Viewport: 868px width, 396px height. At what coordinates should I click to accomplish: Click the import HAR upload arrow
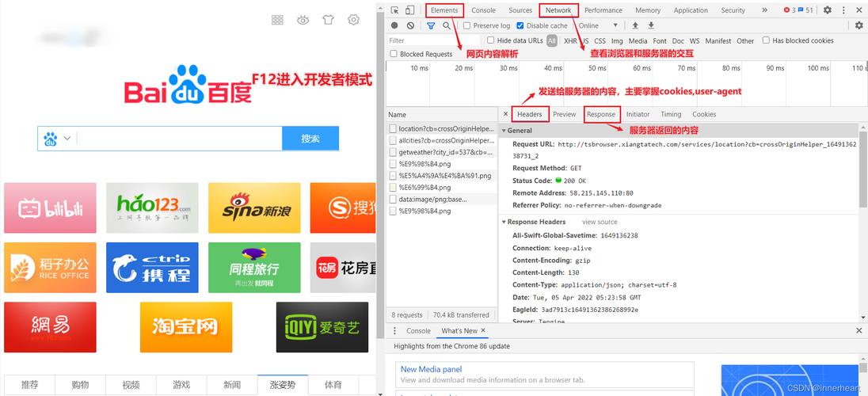[635, 25]
